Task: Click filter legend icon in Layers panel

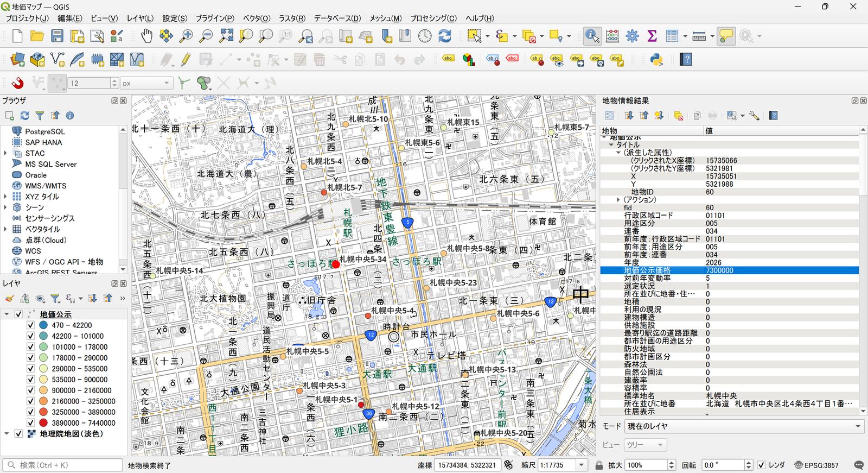Action: 55,298
